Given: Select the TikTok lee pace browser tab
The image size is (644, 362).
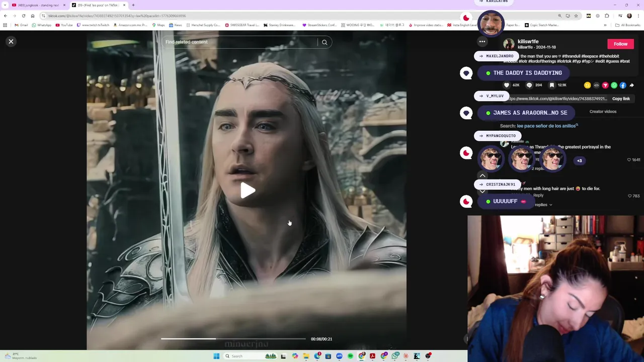Looking at the screenshot, I should point(98,5).
